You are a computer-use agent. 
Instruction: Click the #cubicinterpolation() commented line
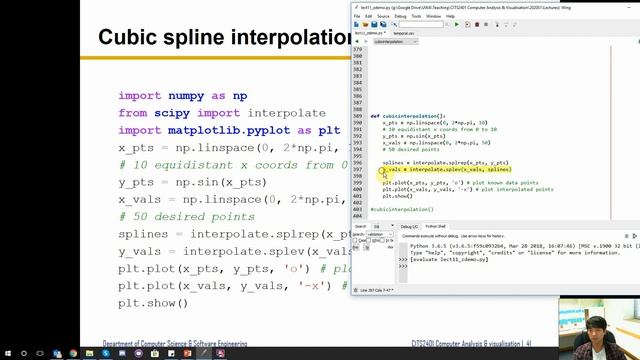[402, 209]
